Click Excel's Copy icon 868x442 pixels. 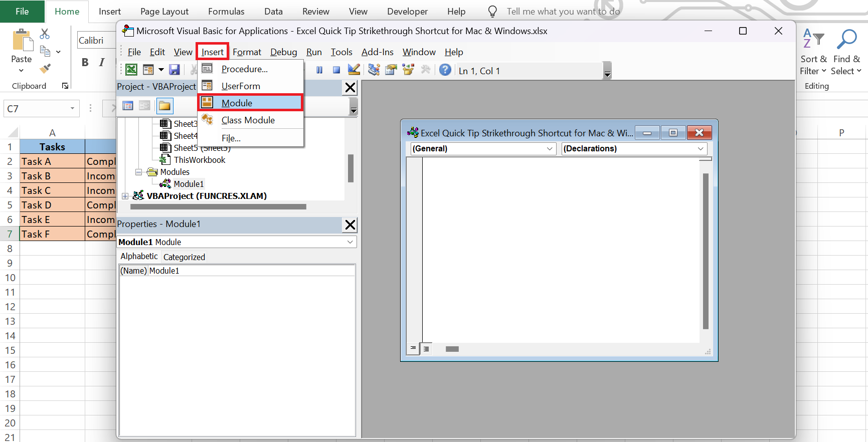click(x=45, y=51)
